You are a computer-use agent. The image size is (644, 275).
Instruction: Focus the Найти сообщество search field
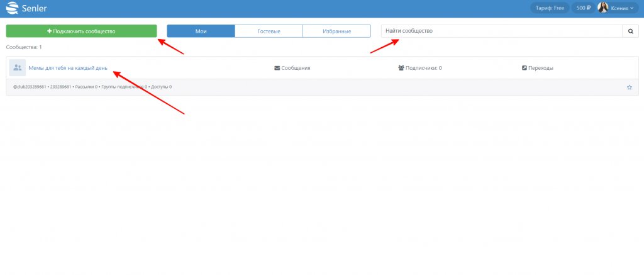pos(501,31)
